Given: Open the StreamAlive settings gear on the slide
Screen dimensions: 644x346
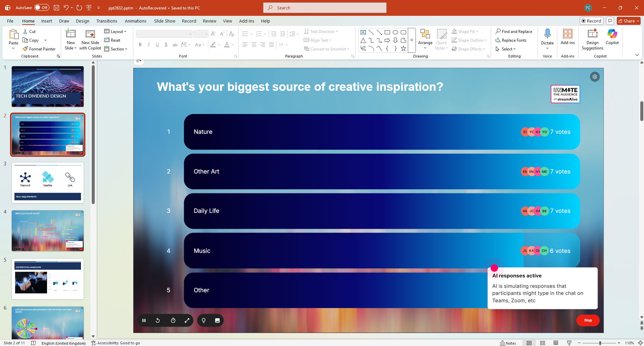Looking at the screenshot, I should click(x=594, y=77).
